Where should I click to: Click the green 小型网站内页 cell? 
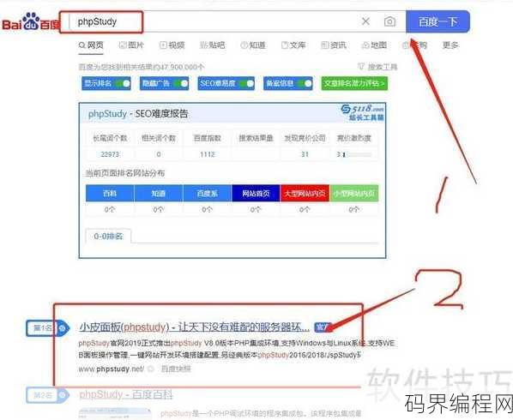pos(354,194)
